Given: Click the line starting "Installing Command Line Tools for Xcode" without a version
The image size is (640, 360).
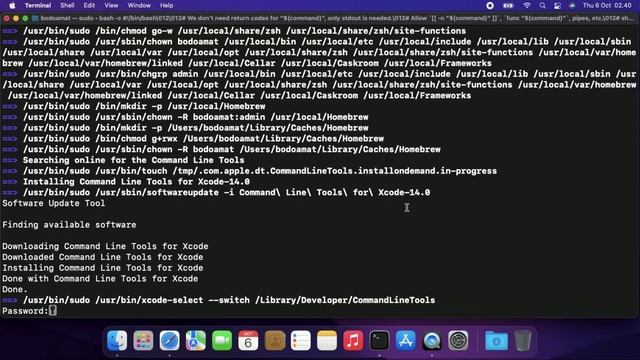Looking at the screenshot, I should coord(102,268).
